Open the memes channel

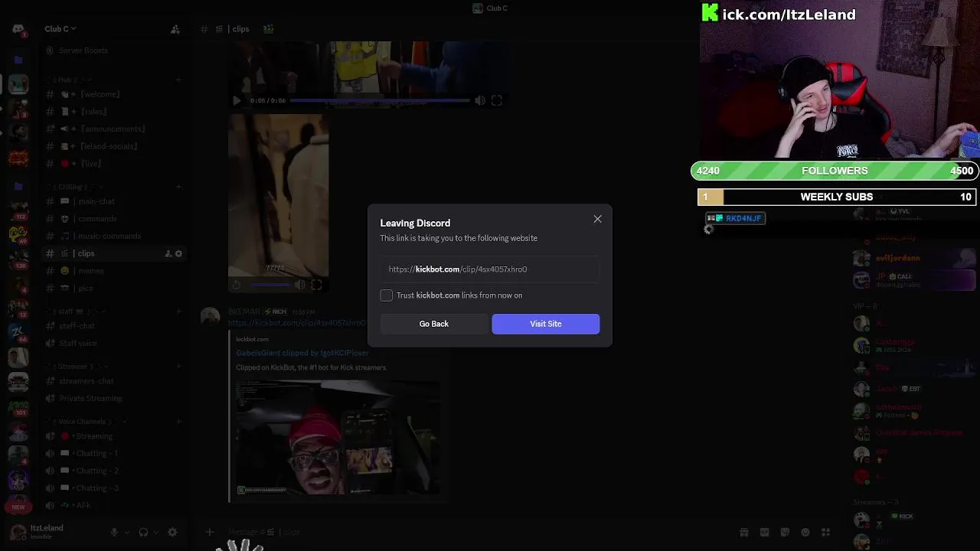[91, 271]
